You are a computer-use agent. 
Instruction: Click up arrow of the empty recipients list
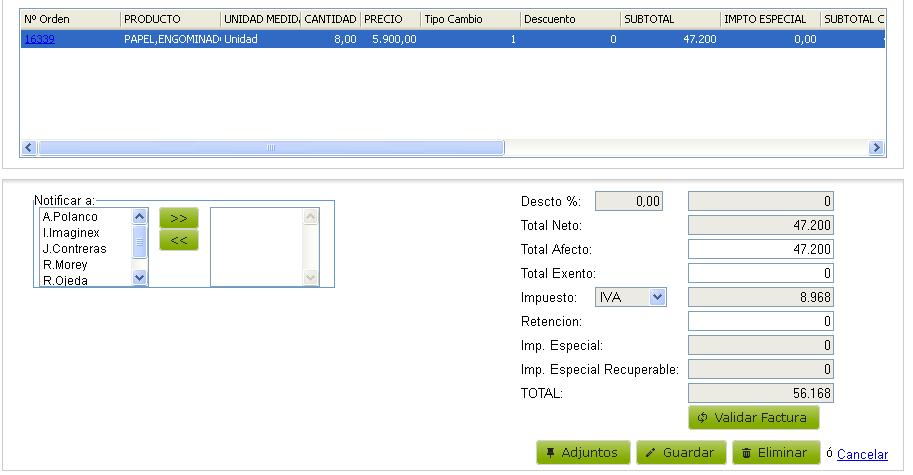[310, 217]
